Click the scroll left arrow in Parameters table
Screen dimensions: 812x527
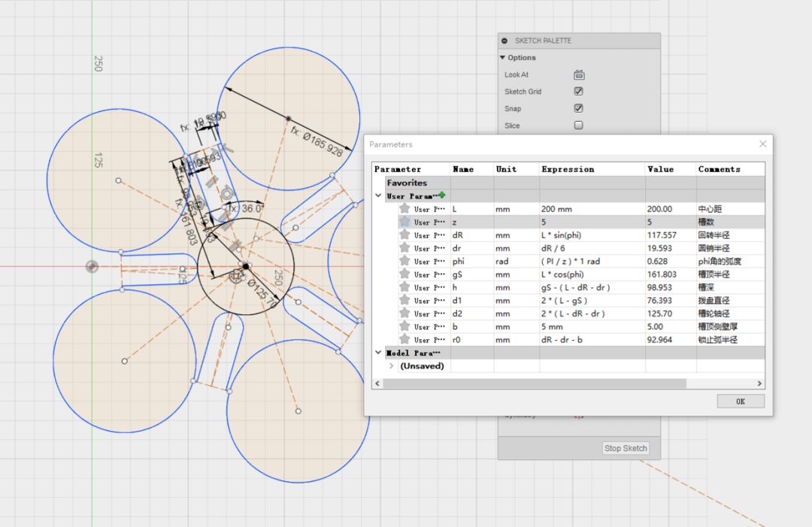tap(377, 383)
